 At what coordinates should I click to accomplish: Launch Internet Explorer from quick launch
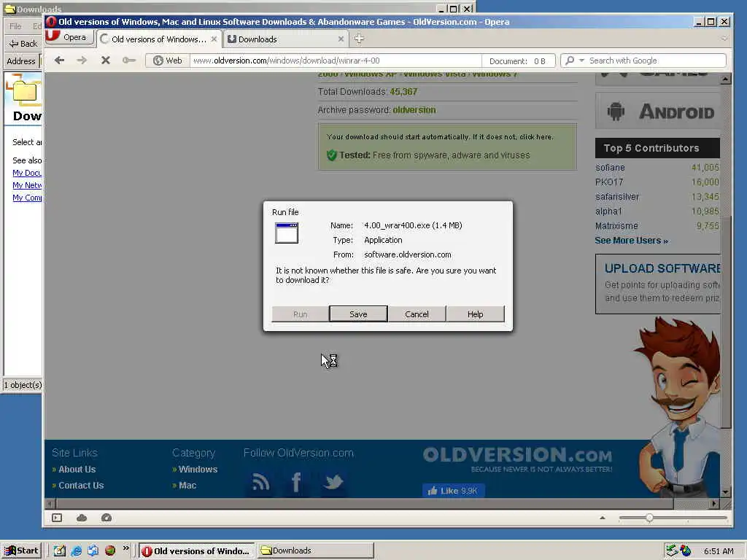click(76, 551)
